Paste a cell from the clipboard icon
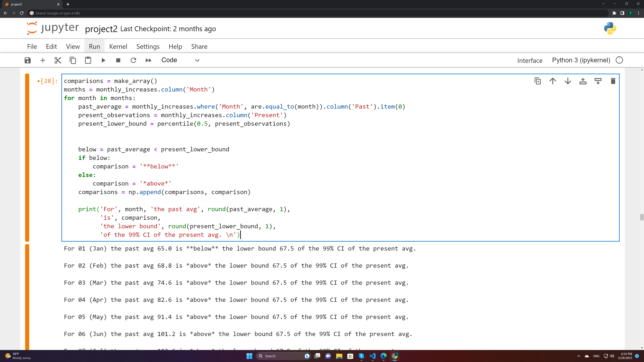Viewport: 644px width, 362px height. point(88,60)
